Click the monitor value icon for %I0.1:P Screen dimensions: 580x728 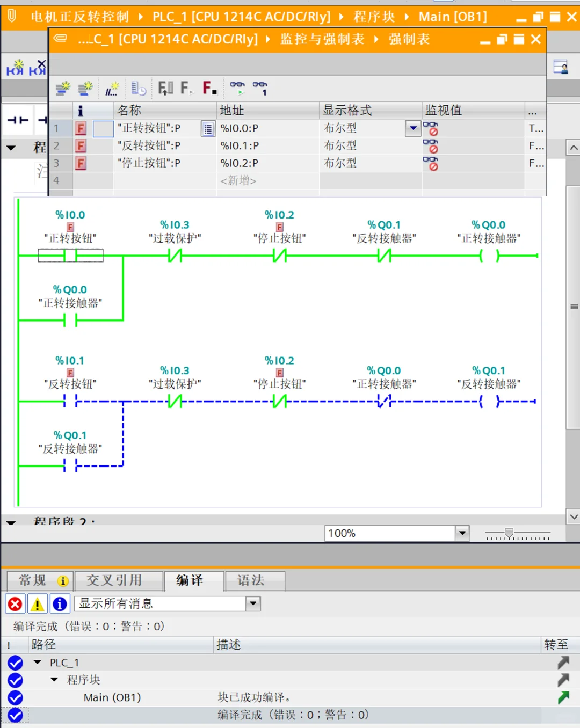coord(431,146)
